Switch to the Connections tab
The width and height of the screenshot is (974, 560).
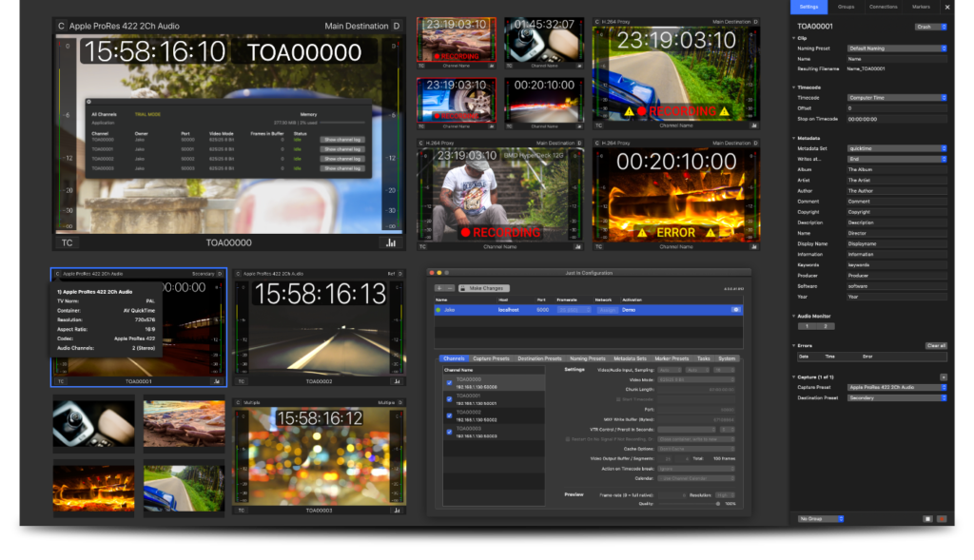pyautogui.click(x=884, y=7)
